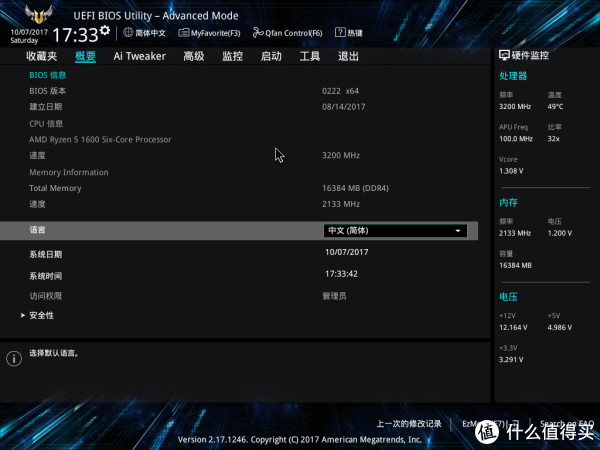Open time settings gear icon
600x450 pixels.
click(105, 30)
